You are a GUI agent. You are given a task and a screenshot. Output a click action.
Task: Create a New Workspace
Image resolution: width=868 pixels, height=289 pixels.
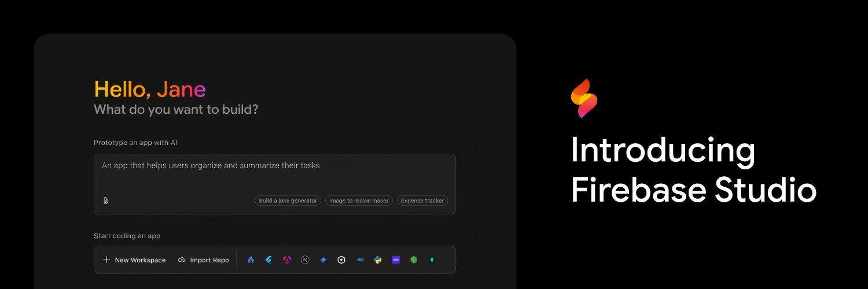[x=134, y=260]
